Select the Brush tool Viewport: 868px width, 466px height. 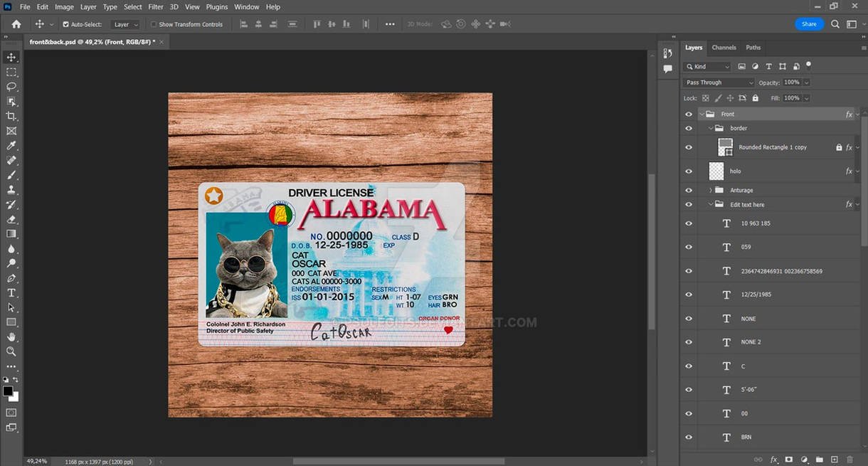click(x=11, y=175)
